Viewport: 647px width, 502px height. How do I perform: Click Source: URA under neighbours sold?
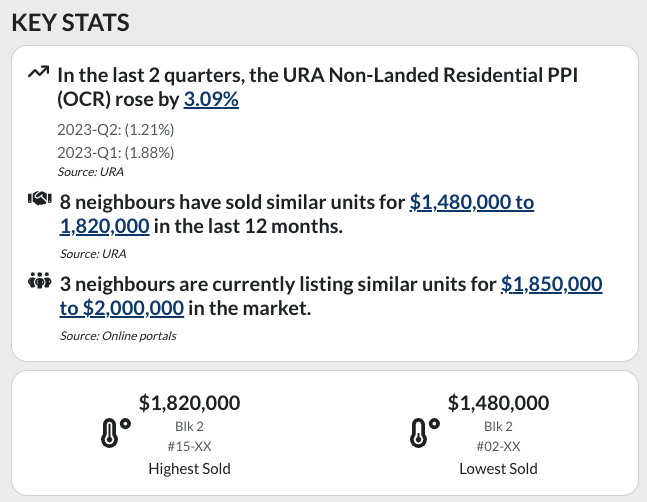pyautogui.click(x=93, y=254)
